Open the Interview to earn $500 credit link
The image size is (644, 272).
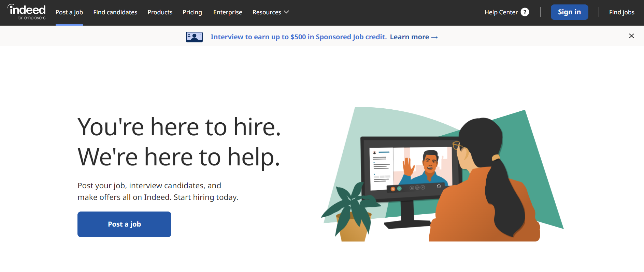(299, 37)
